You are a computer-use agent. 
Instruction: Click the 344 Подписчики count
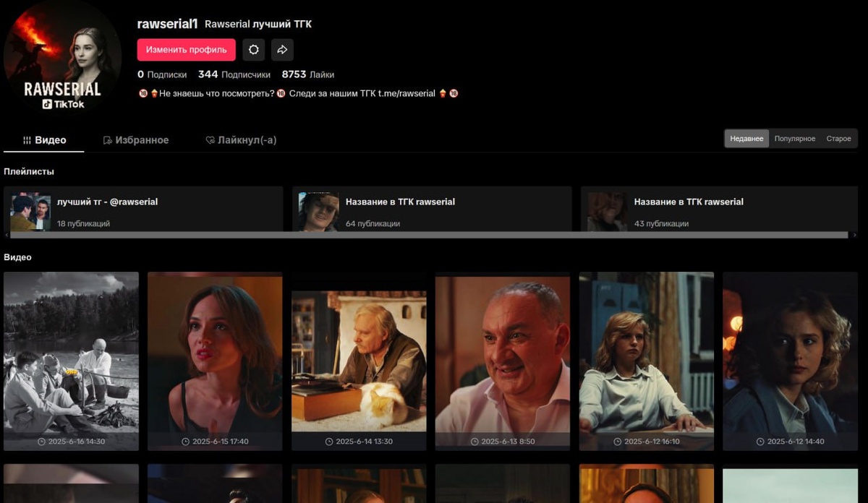[234, 74]
